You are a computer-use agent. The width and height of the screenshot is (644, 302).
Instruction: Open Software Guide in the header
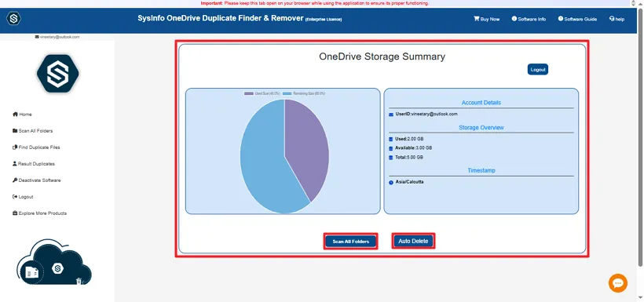577,19
